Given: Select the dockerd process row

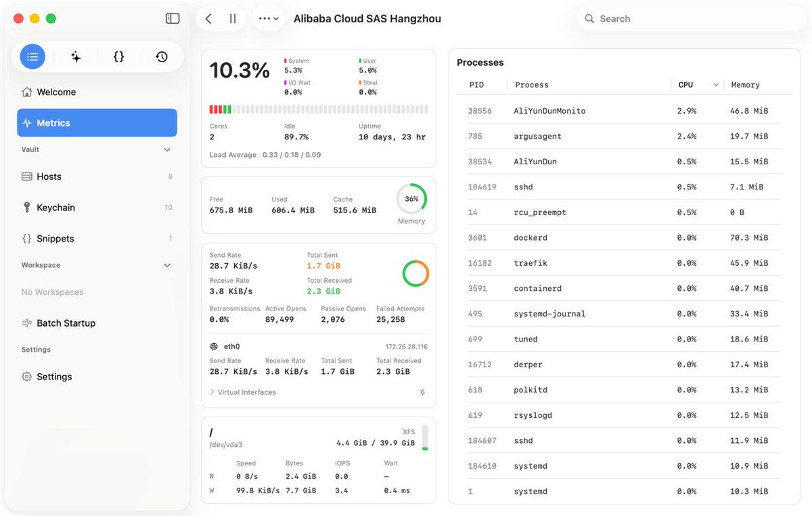Looking at the screenshot, I should (623, 237).
